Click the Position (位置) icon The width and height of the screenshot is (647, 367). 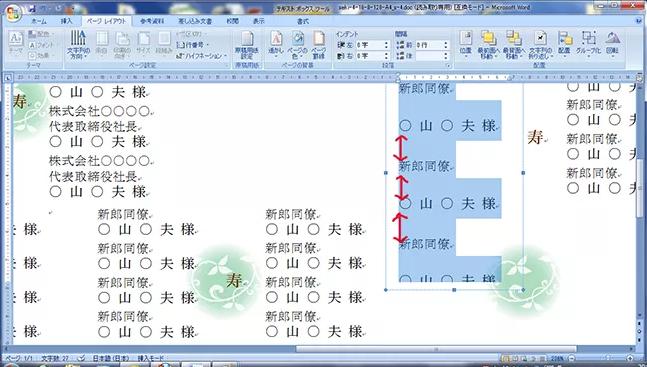[465, 44]
